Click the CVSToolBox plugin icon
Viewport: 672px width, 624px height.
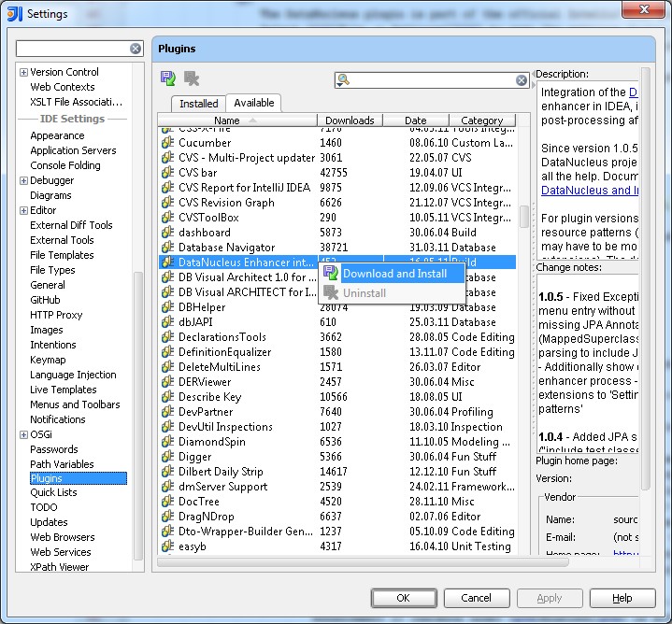click(167, 217)
